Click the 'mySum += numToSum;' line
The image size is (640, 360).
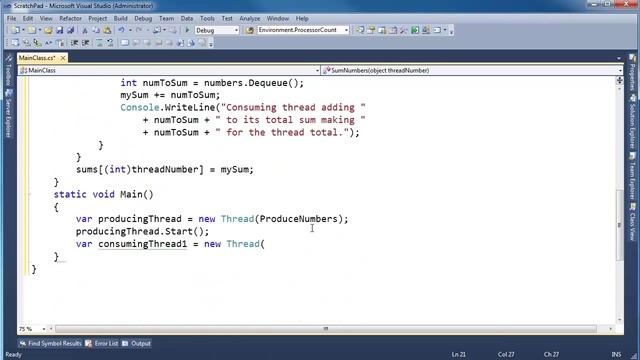point(170,95)
